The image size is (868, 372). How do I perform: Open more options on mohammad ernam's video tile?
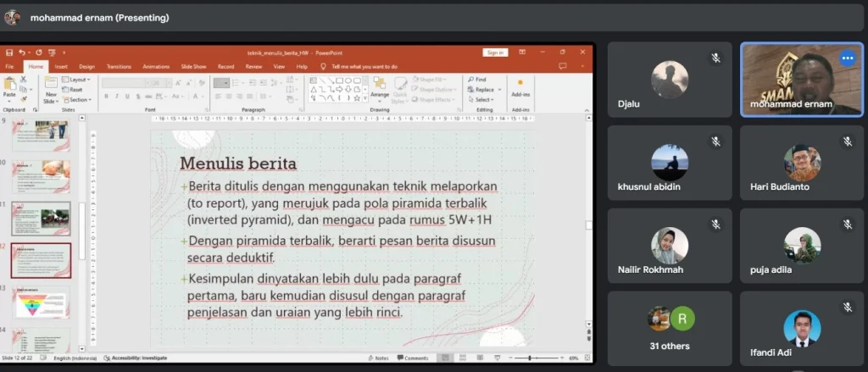[x=847, y=58]
